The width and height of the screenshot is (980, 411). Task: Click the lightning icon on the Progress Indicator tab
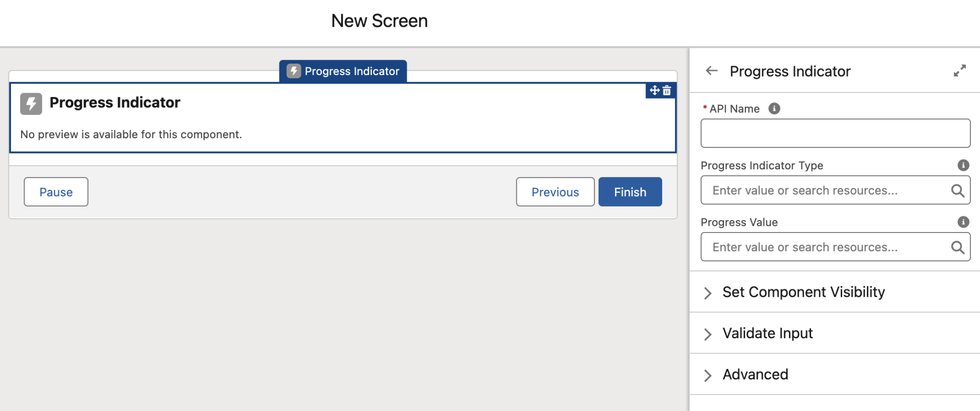point(293,71)
